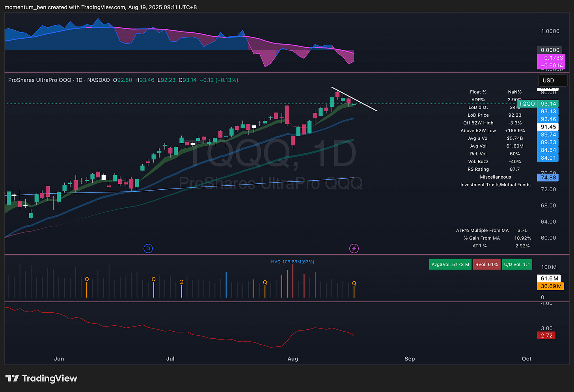Click the Jul label on the time axis
Screen dimensions: 574x392
tap(170, 358)
